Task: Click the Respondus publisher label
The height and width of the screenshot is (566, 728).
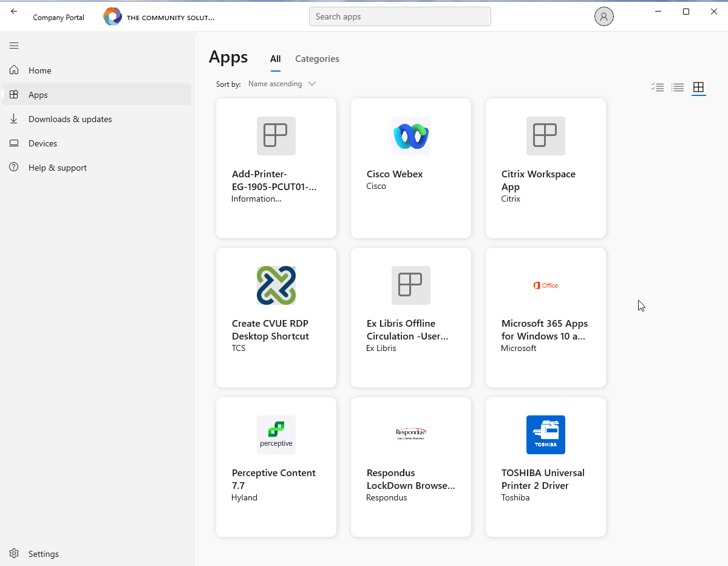Action: point(386,498)
